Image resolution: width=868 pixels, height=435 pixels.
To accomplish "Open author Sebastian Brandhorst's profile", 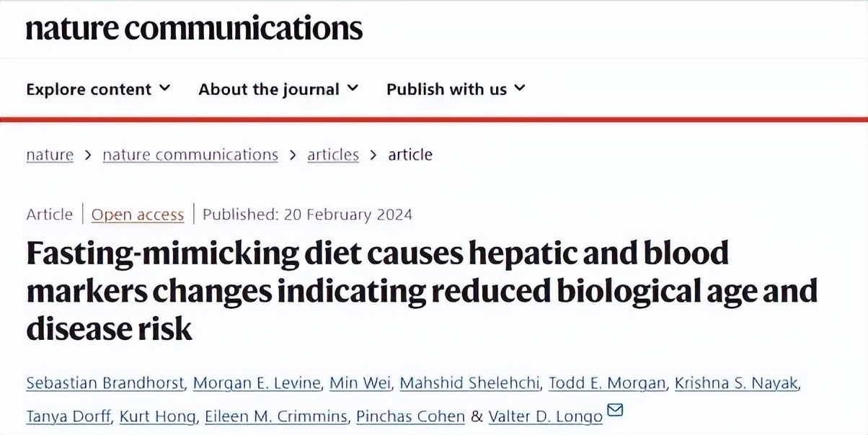I will [x=105, y=383].
